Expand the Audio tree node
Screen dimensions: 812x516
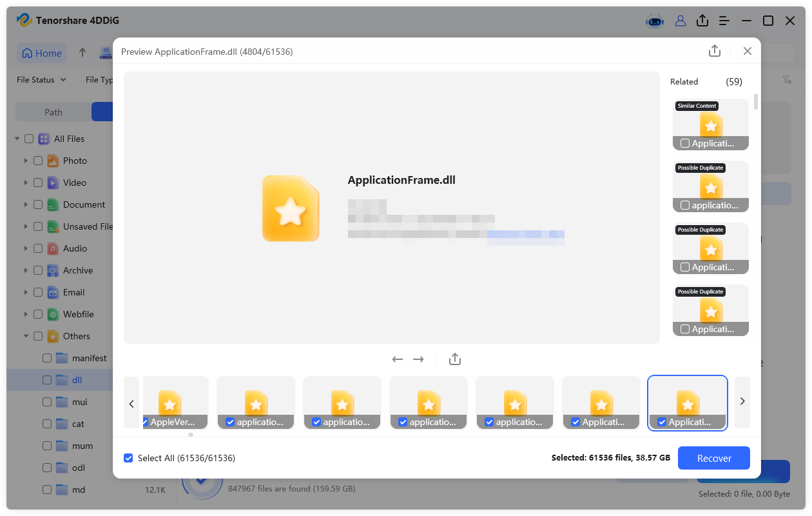[x=26, y=248]
